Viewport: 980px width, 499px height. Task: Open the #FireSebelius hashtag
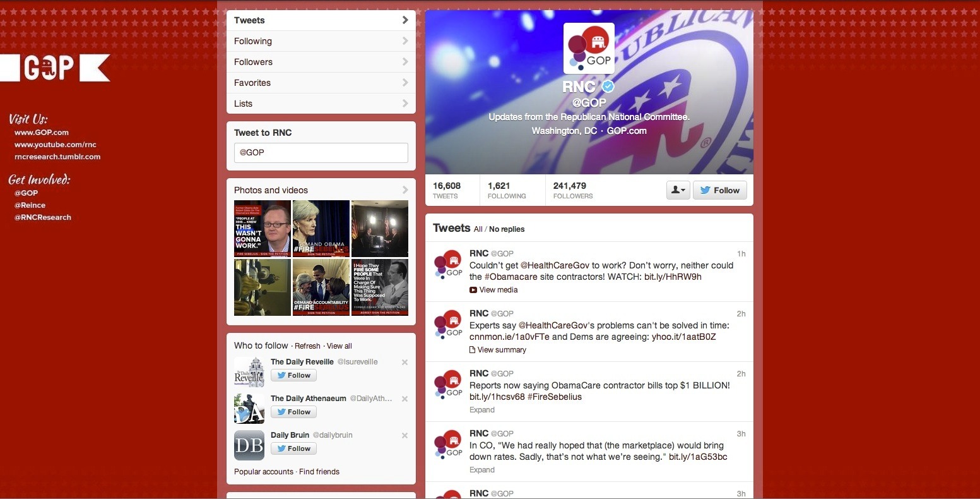point(555,397)
